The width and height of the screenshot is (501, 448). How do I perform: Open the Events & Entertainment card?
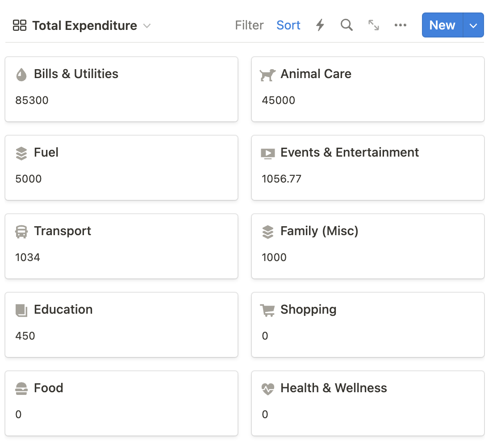coord(367,168)
